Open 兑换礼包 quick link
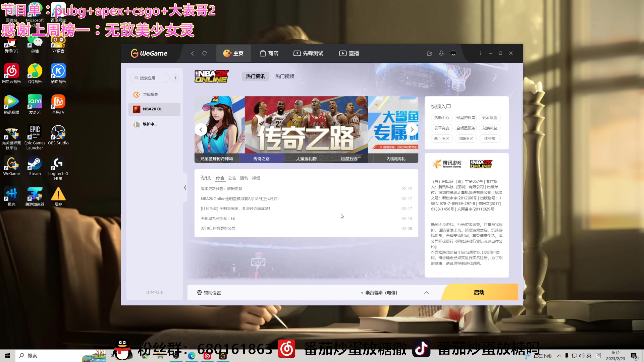This screenshot has width=644, height=362. point(490,128)
